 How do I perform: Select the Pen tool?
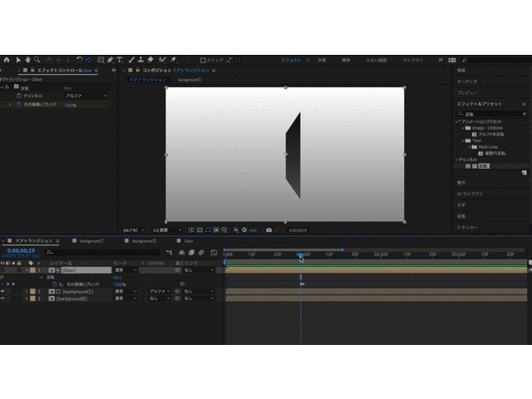click(x=110, y=60)
